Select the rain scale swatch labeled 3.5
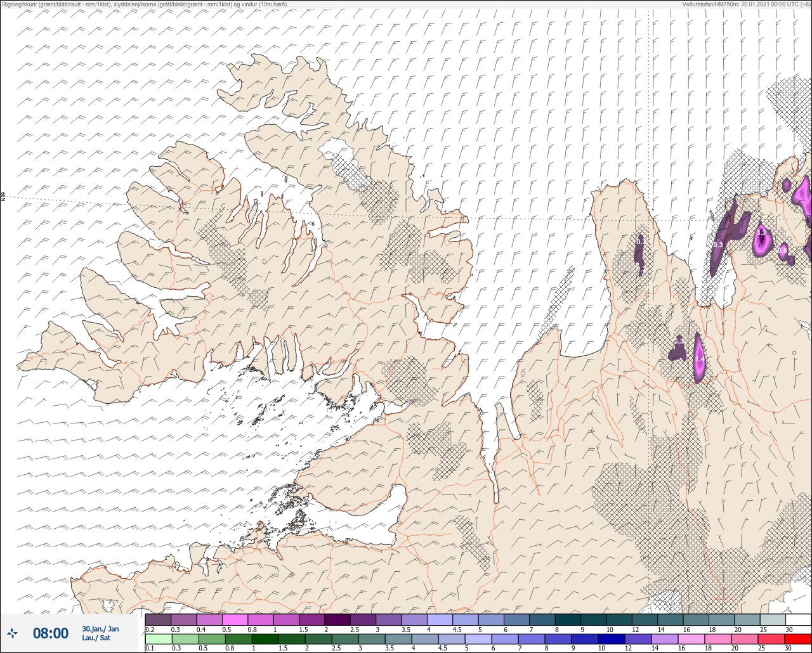This screenshot has width=812, height=653. pyautogui.click(x=398, y=638)
